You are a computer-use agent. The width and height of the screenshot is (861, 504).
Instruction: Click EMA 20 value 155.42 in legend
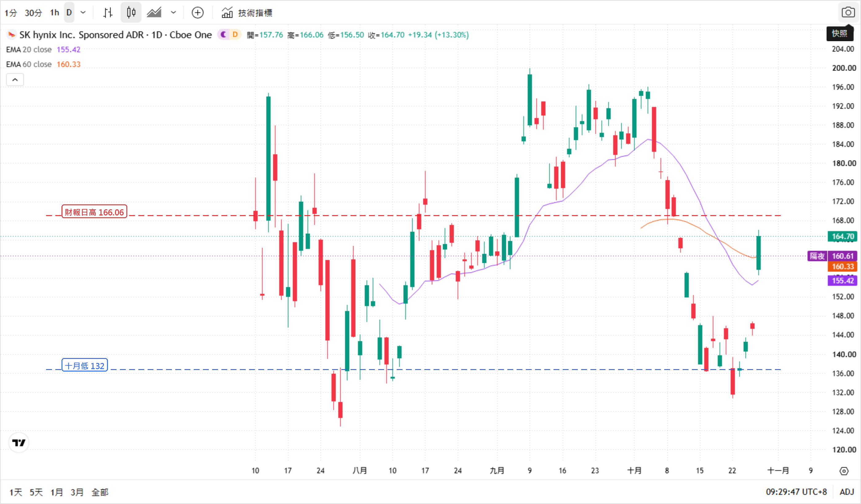68,49
